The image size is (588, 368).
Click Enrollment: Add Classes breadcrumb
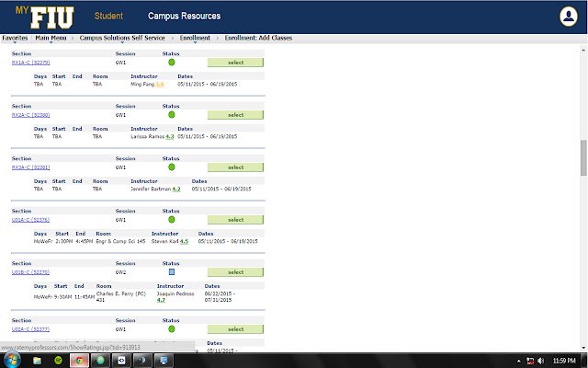(258, 38)
